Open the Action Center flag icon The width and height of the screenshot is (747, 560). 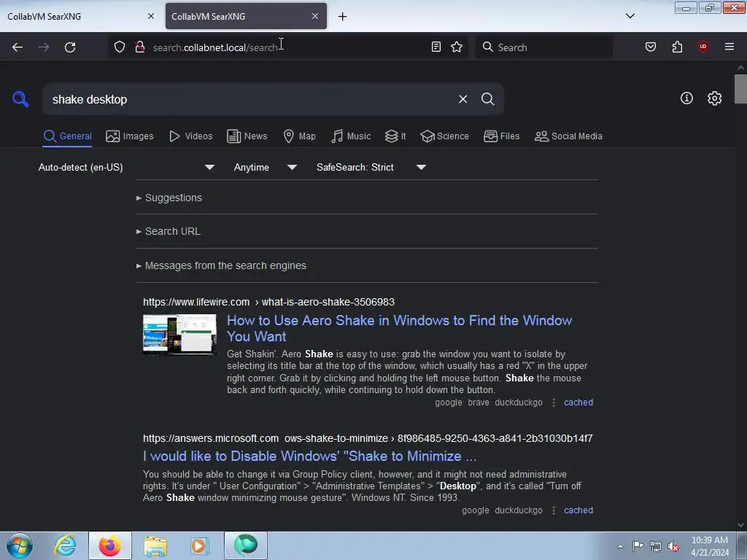coord(638,545)
